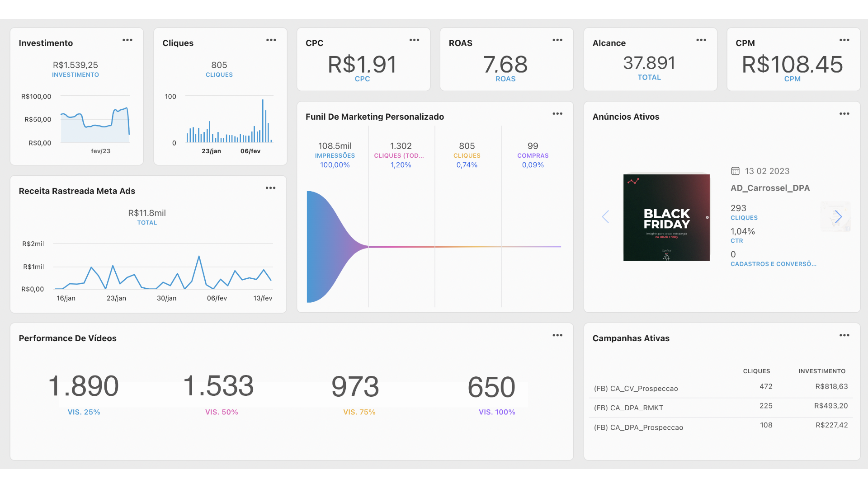Open Receita Rastreada Meta Ads options
The image size is (868, 488).
(x=271, y=188)
